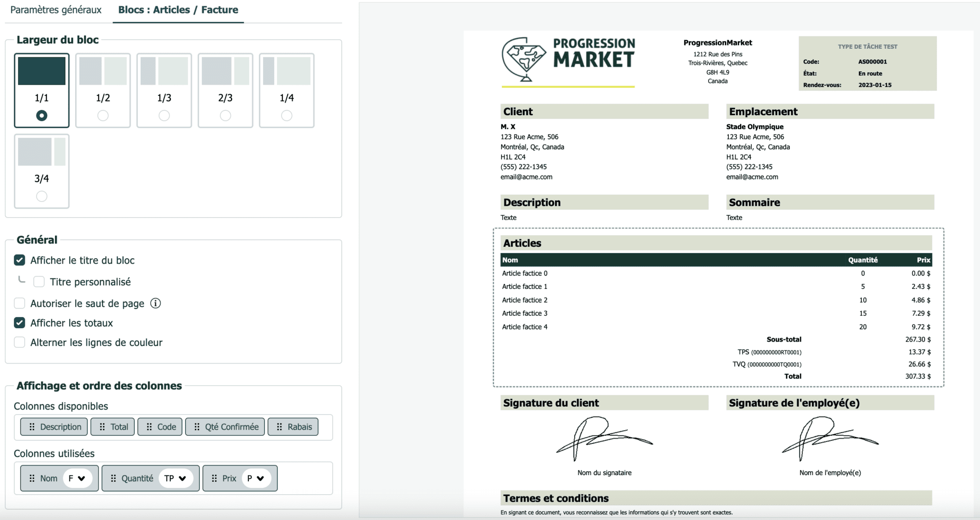Image resolution: width=980 pixels, height=520 pixels.
Task: Select the 1/2 block width radio button
Action: tap(103, 115)
